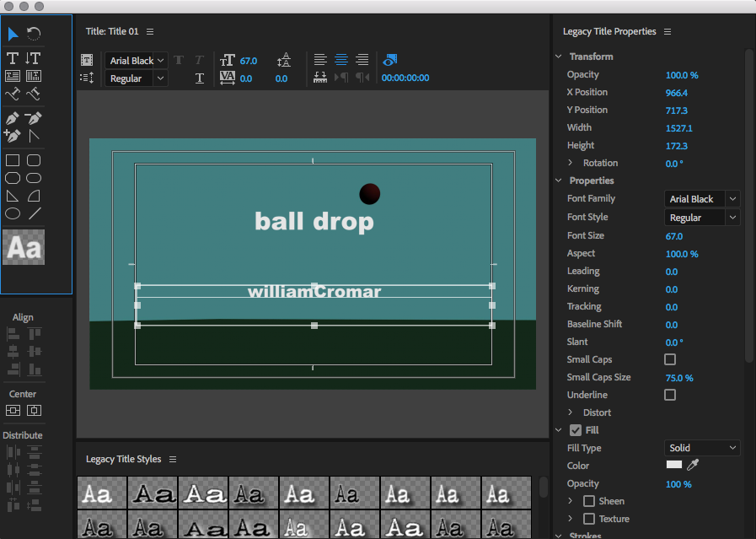The width and height of the screenshot is (756, 539).
Task: Open Legacy Title Styles panel menu
Action: tap(173, 459)
